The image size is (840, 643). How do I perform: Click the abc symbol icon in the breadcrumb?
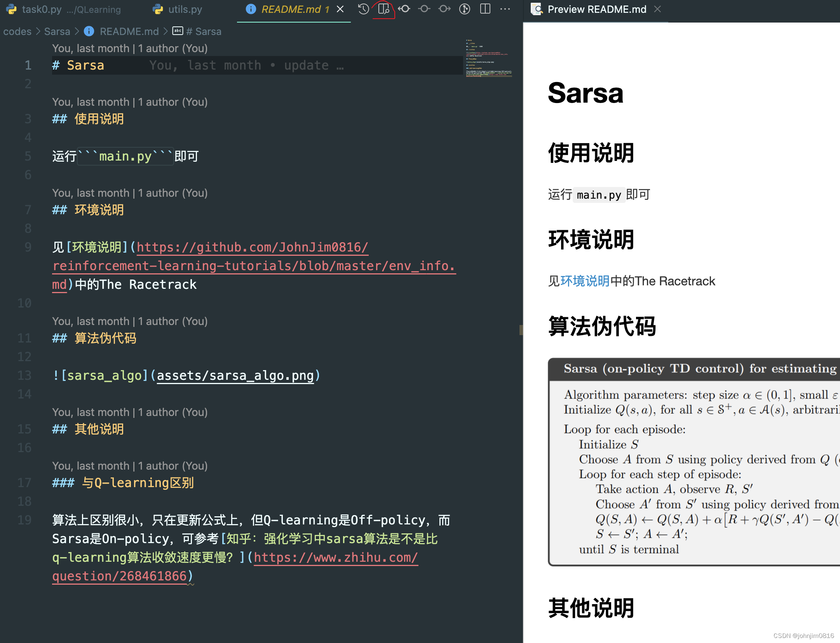(178, 31)
